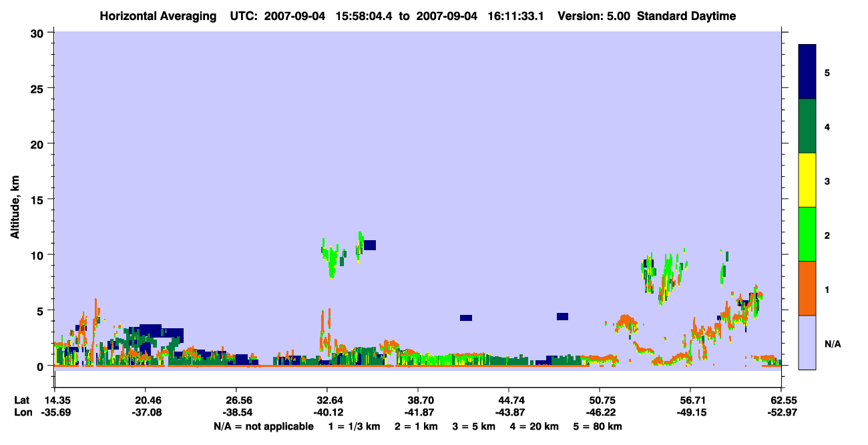This screenshot has width=868, height=445.
Task: Click the lavender N/A colorbar segment
Action: click(x=807, y=342)
